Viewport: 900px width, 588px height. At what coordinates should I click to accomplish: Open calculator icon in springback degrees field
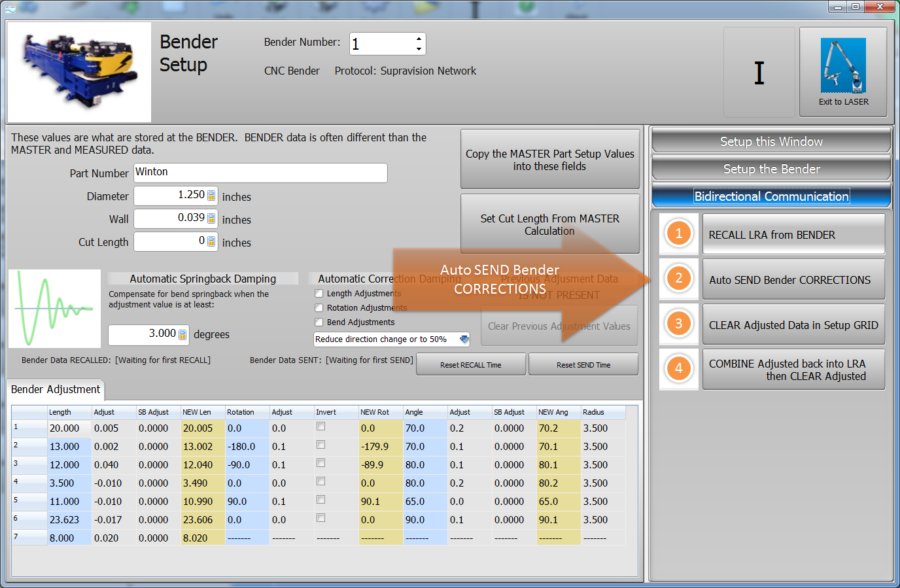point(182,335)
